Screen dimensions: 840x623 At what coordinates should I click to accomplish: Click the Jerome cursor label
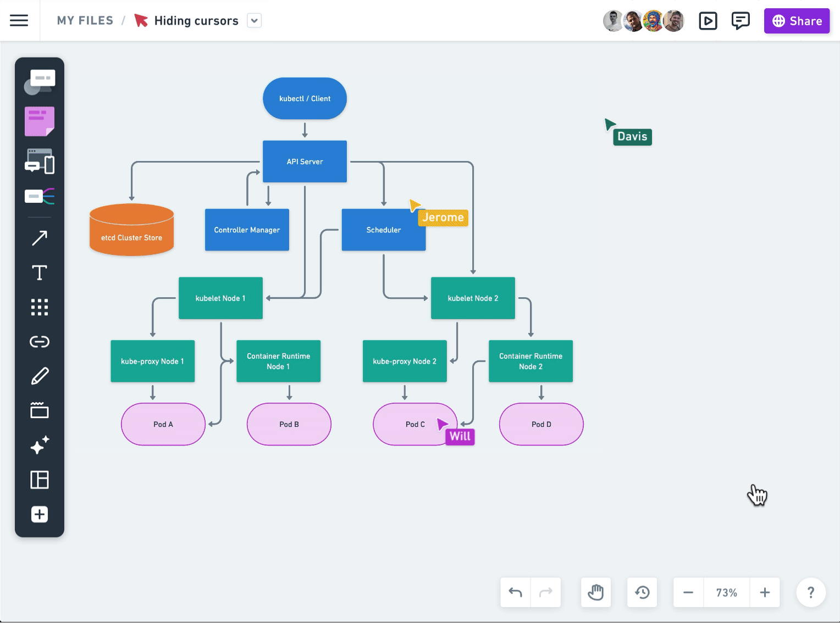click(x=443, y=218)
